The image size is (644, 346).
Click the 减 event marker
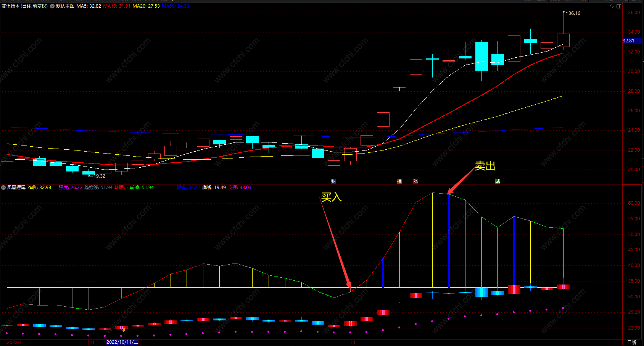[497, 181]
